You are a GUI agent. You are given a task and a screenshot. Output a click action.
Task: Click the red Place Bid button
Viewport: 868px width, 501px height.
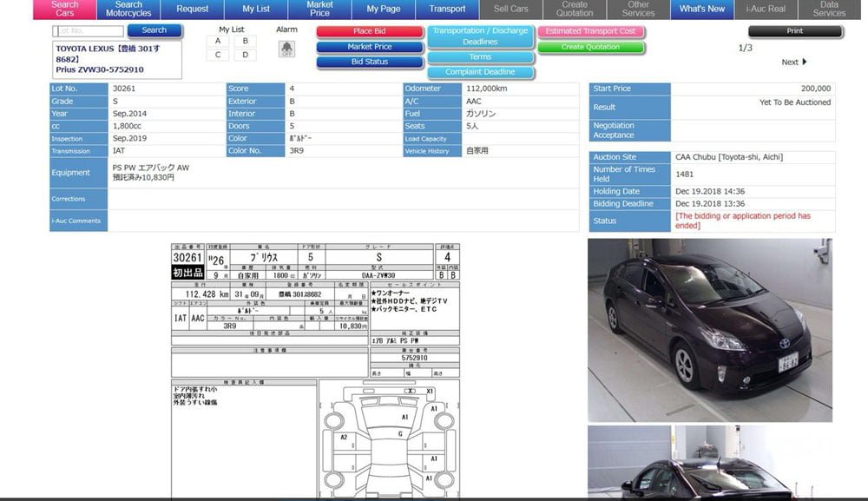tap(369, 31)
